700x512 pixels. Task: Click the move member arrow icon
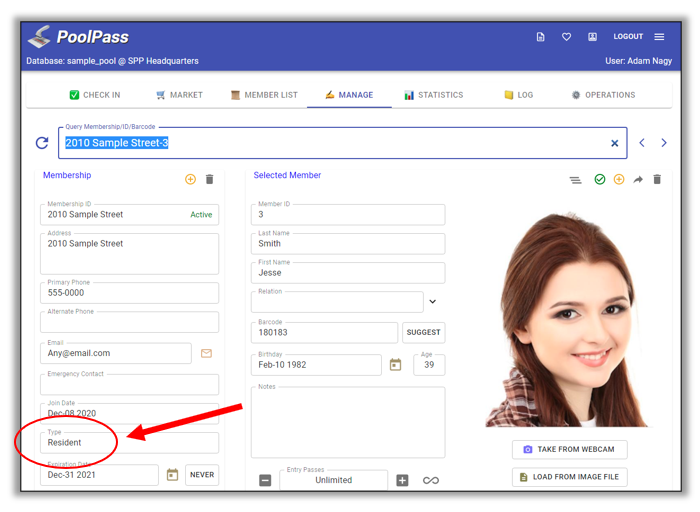(638, 179)
